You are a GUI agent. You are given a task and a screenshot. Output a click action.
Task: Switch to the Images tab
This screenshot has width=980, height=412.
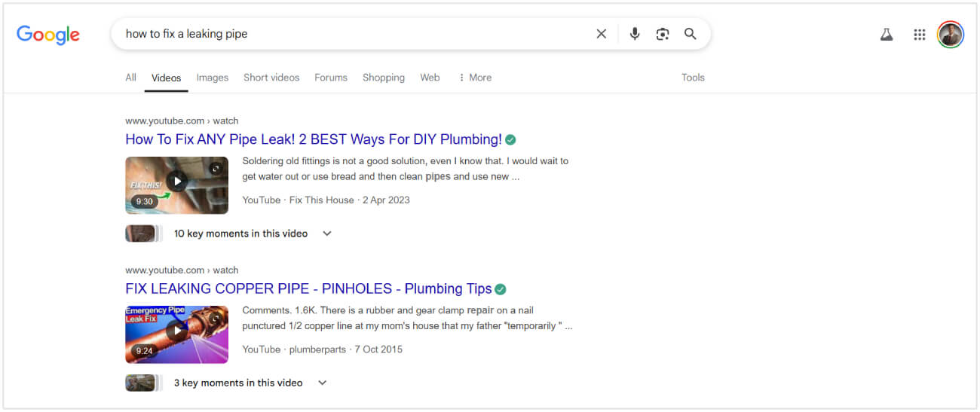click(x=212, y=77)
